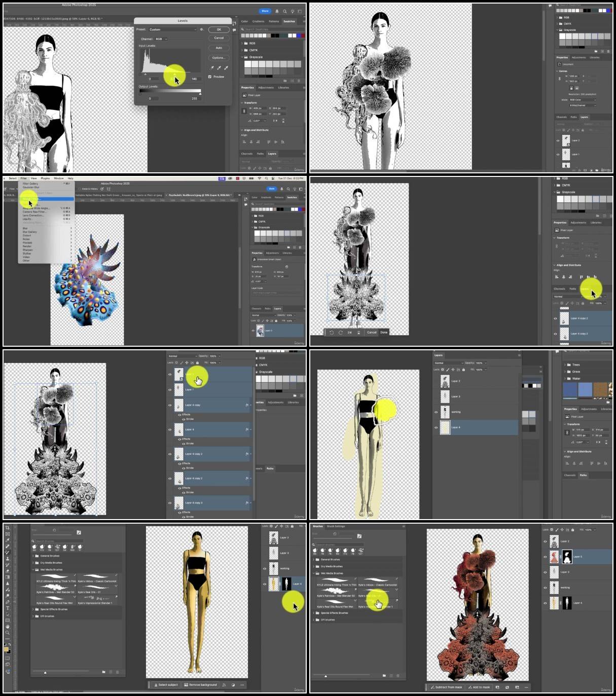Click the Spotlight search icon in the macOS menu bar
The width and height of the screenshot is (616, 696).
(267, 178)
